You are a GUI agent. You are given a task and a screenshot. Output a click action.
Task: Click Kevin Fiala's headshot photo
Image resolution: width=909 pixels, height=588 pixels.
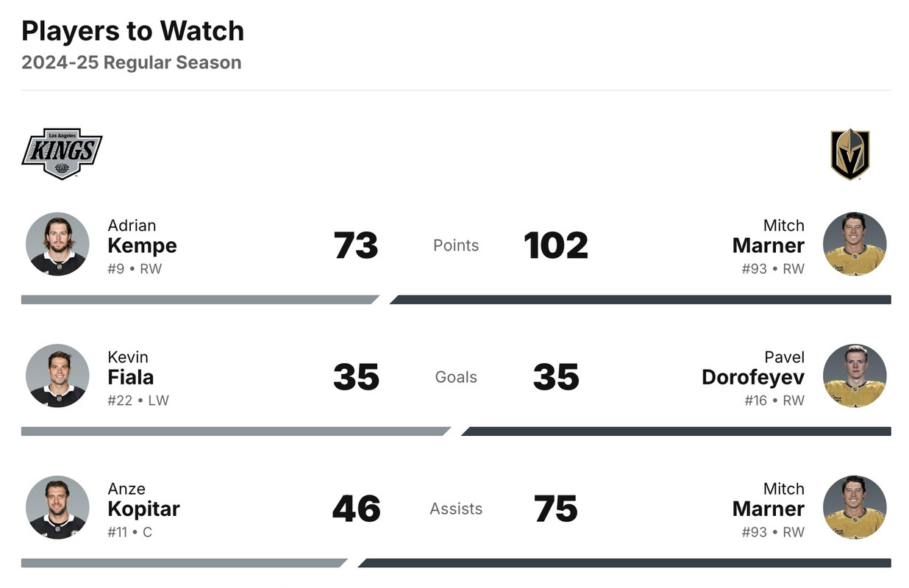point(57,376)
